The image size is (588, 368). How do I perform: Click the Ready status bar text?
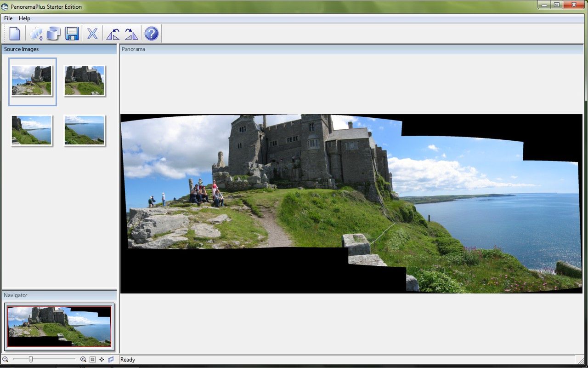tap(128, 360)
